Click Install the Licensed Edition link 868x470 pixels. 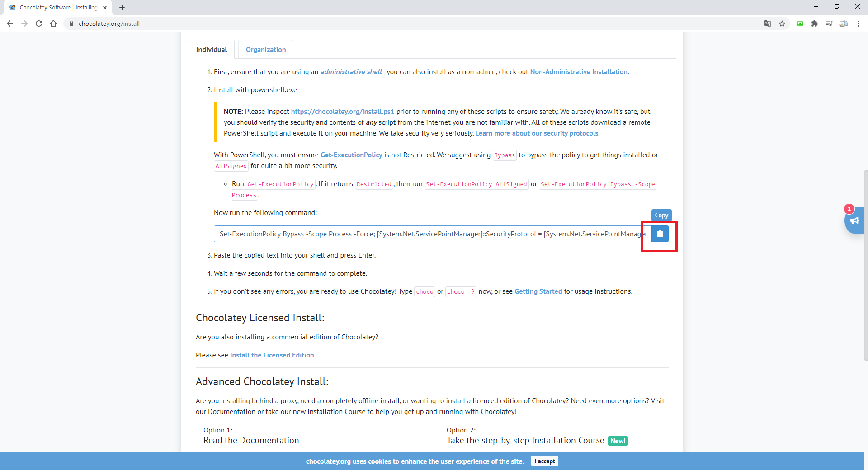[272, 355]
